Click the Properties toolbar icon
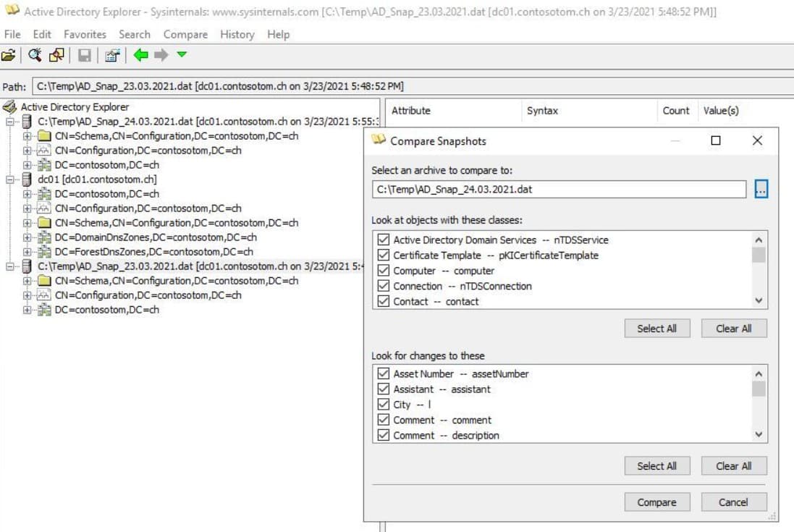 (x=112, y=55)
